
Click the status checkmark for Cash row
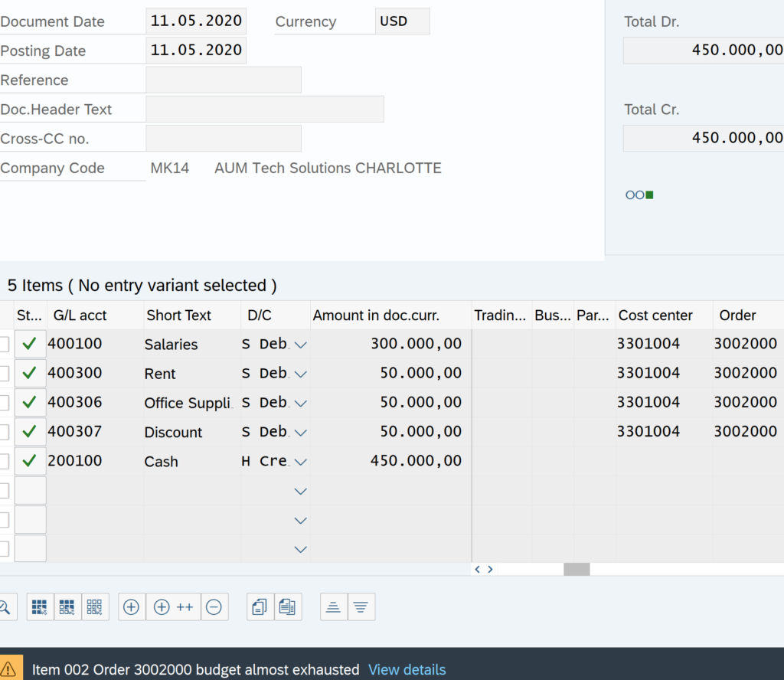coord(30,460)
